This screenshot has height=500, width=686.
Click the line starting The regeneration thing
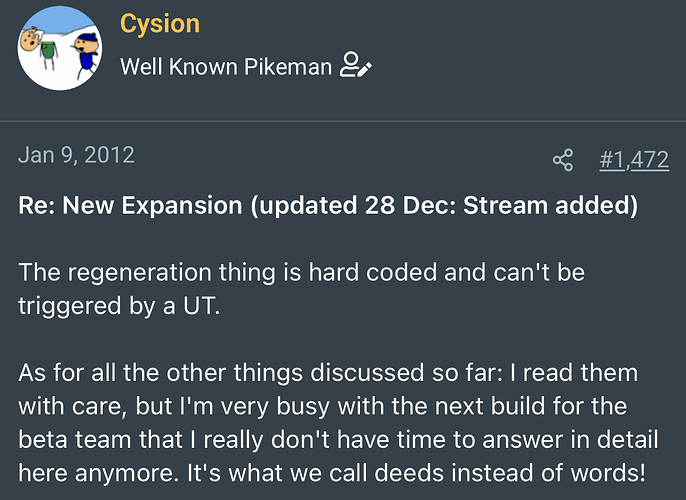301,273
